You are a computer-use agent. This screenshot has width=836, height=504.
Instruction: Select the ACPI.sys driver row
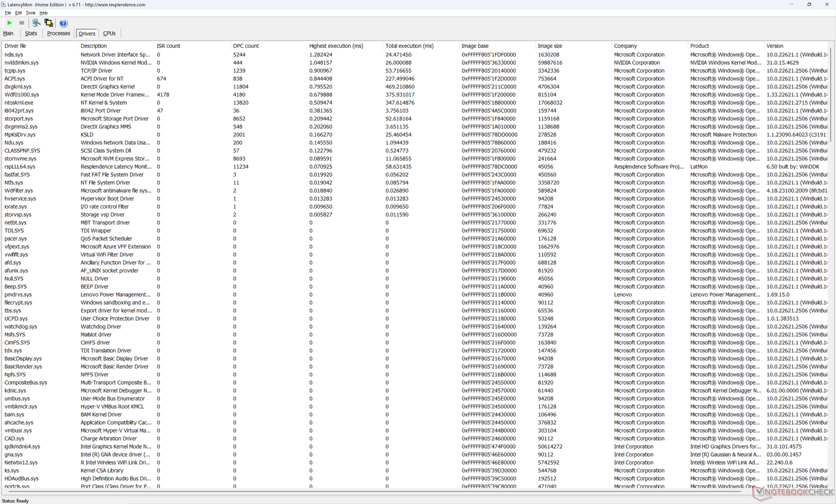tap(415, 79)
